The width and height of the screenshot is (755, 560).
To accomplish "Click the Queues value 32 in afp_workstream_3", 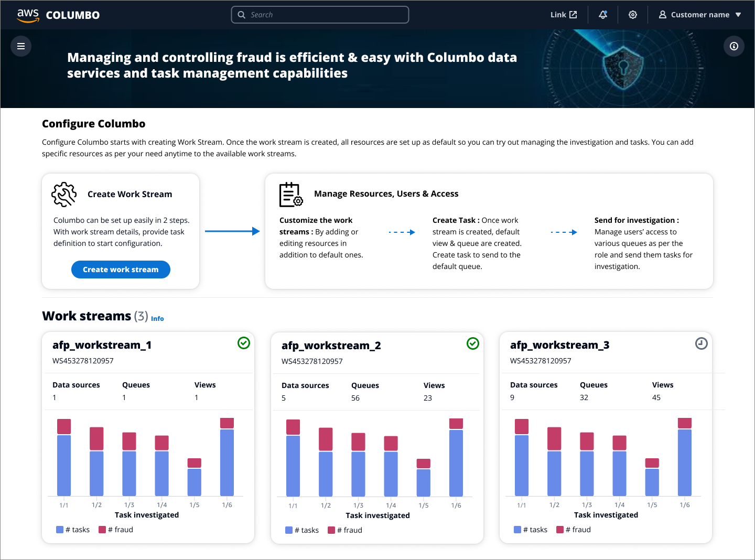I will pos(584,397).
